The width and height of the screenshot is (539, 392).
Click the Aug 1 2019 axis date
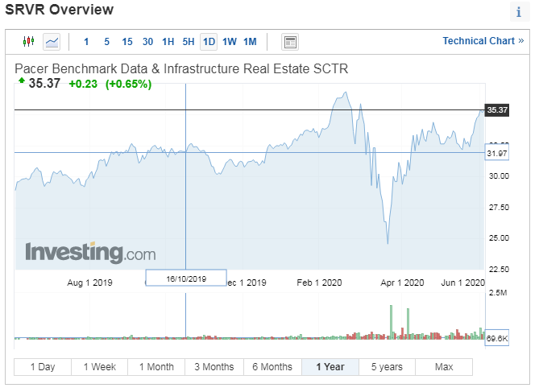pos(89,283)
